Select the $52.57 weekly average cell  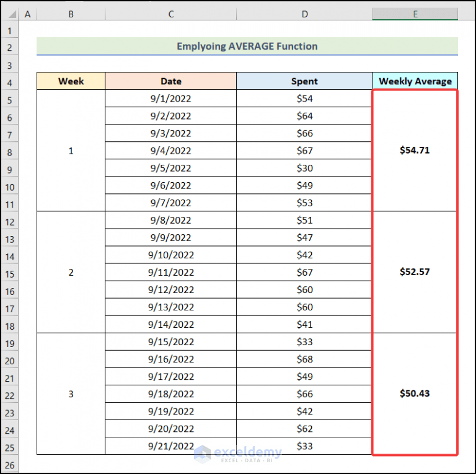coord(415,272)
